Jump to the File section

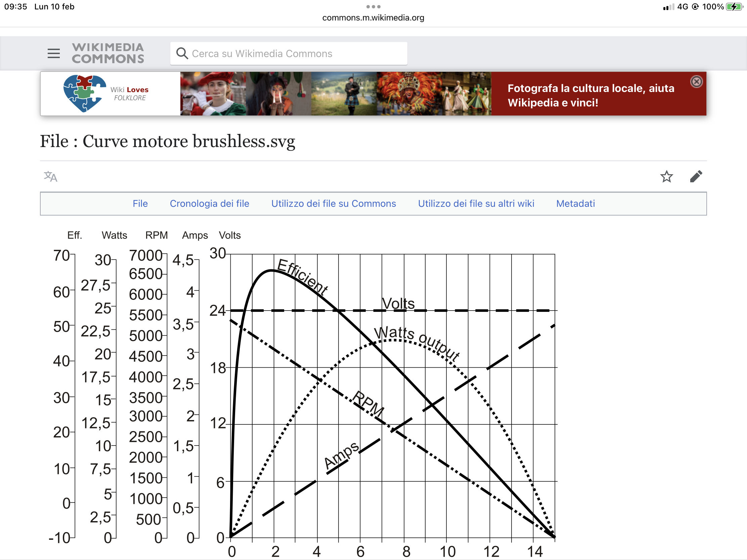(x=140, y=203)
